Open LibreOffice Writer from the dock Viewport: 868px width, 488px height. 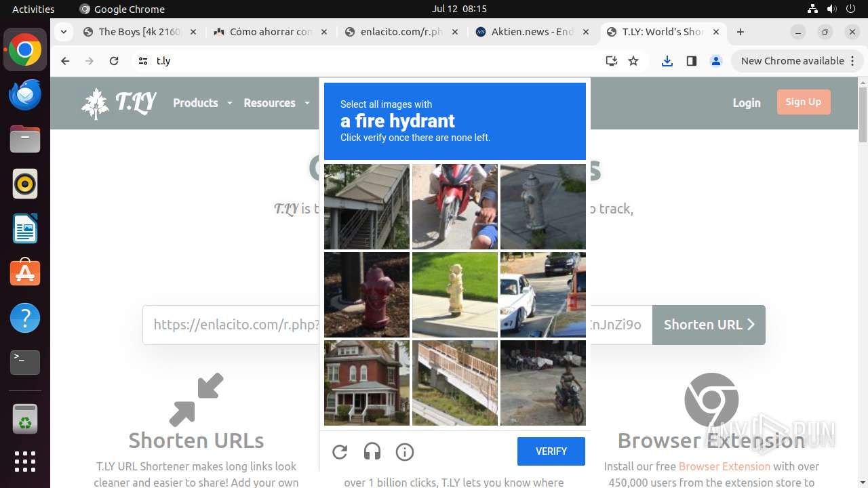[x=25, y=229]
